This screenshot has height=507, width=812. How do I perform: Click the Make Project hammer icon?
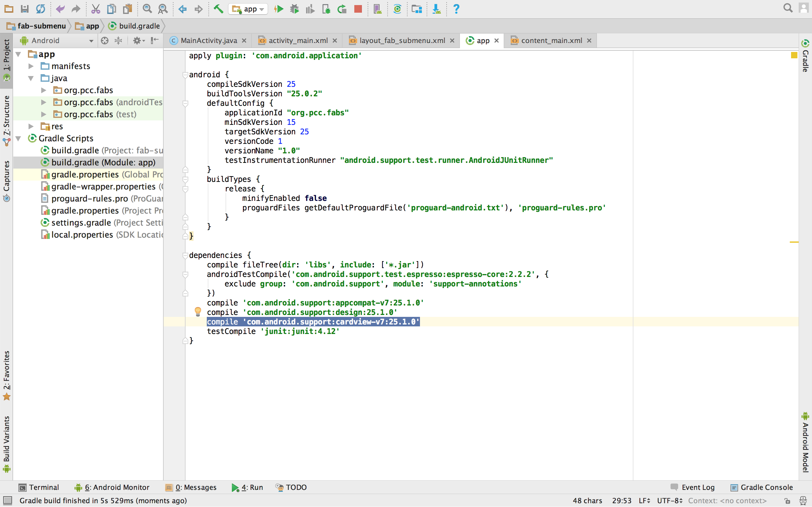pyautogui.click(x=219, y=9)
